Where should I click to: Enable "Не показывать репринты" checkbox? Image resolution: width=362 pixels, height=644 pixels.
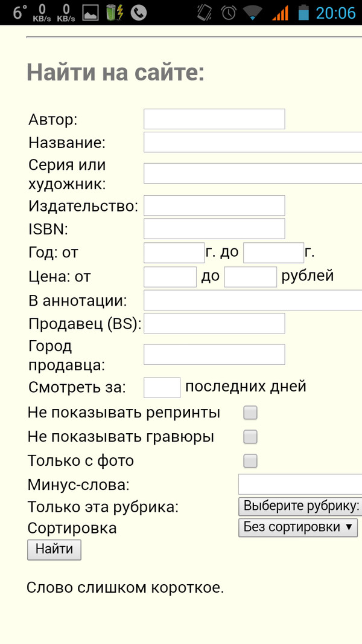pos(250,413)
